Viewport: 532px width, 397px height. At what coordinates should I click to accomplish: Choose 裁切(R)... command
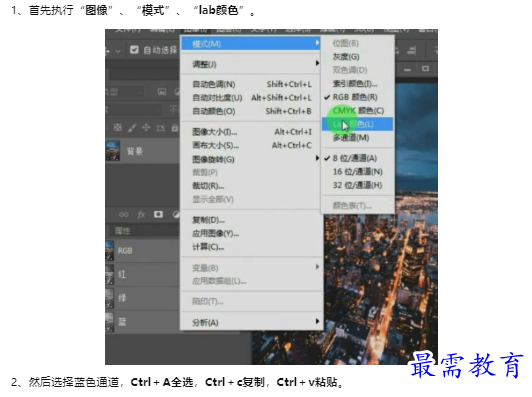coord(251,186)
